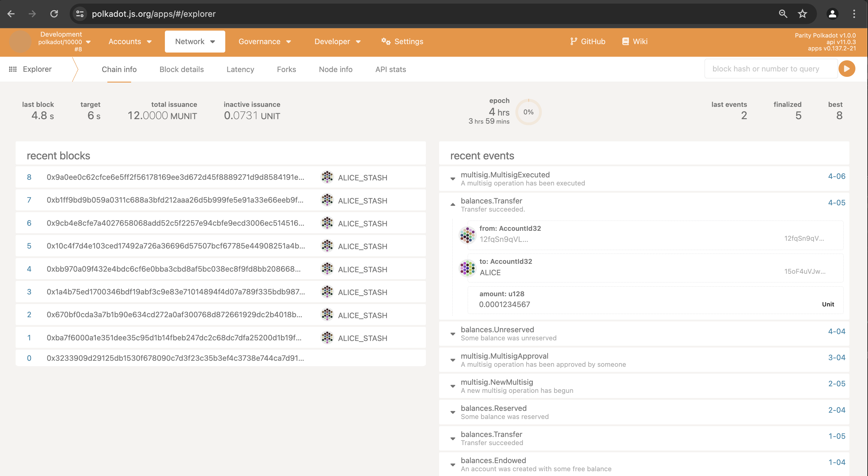Expand the balances.Reserved event
The height and width of the screenshot is (476, 868).
(453, 412)
